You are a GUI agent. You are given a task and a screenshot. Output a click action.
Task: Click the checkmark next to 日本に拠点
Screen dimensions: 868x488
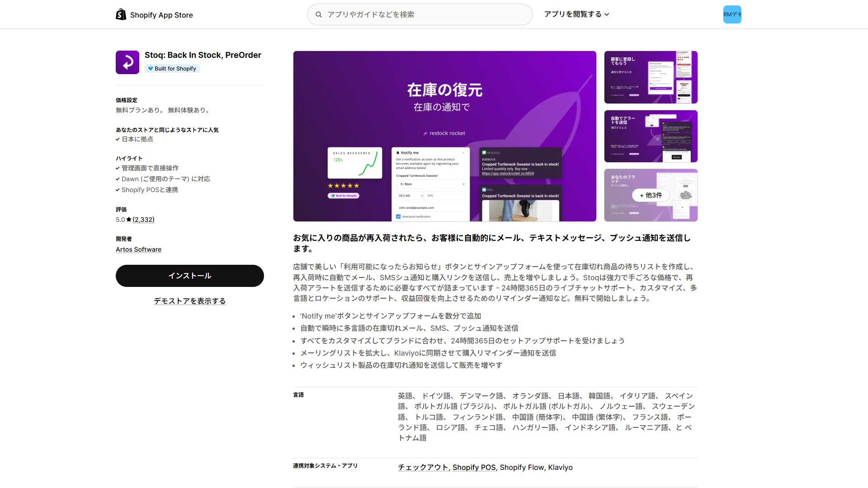coord(118,140)
